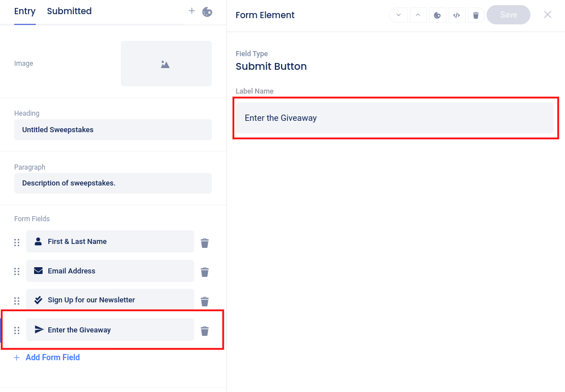This screenshot has width=565, height=392.
Task: Click drag handle of First & Last Name
Action: pyautogui.click(x=17, y=243)
